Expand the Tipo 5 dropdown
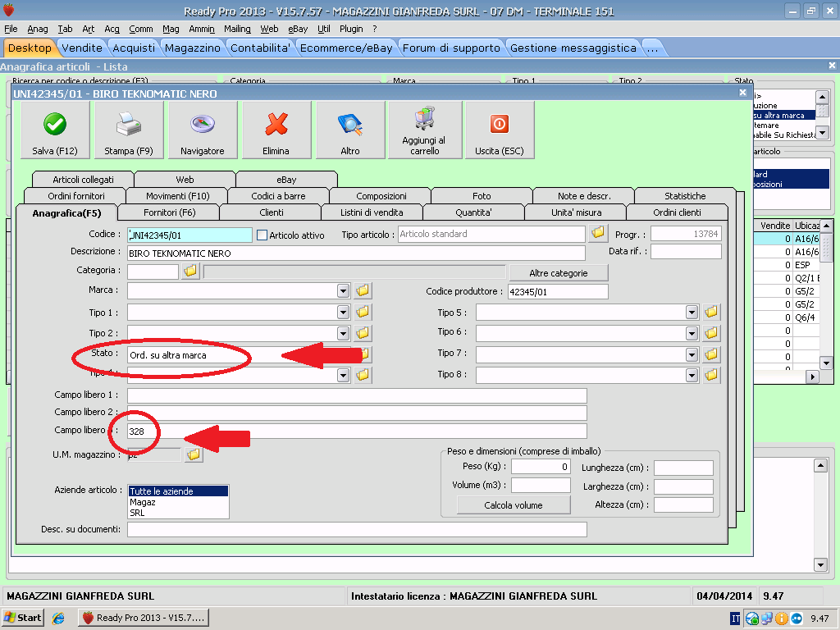 pos(692,312)
